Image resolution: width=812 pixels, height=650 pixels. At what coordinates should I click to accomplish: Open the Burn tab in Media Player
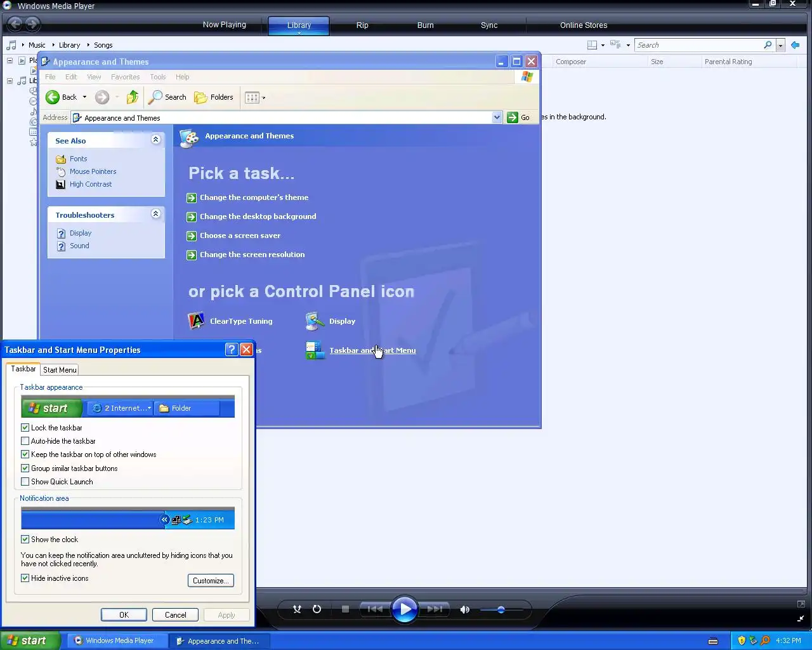click(425, 25)
